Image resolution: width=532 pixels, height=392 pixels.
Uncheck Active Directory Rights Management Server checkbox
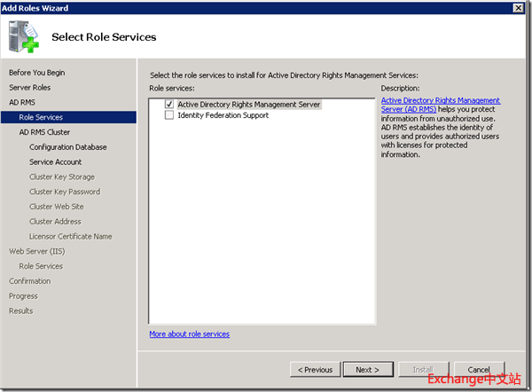[x=168, y=104]
